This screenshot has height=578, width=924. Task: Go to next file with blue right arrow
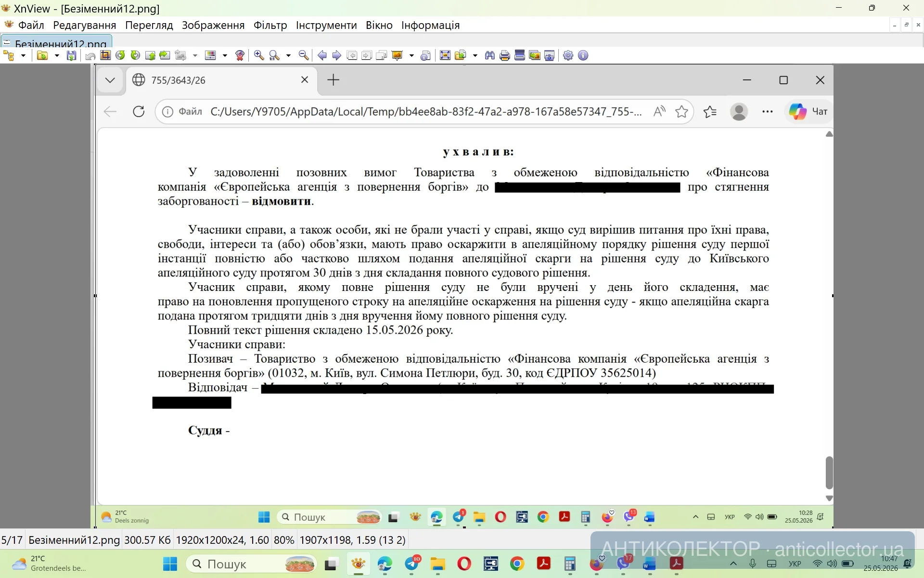coord(337,55)
